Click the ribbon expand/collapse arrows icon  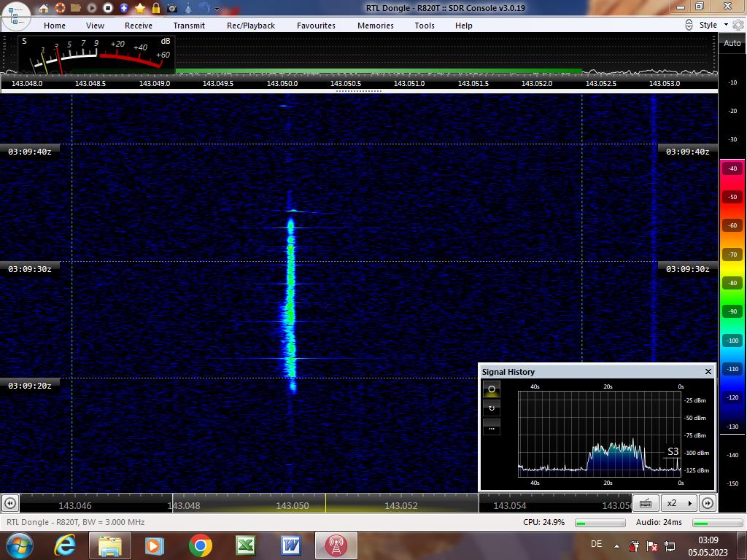(689, 25)
